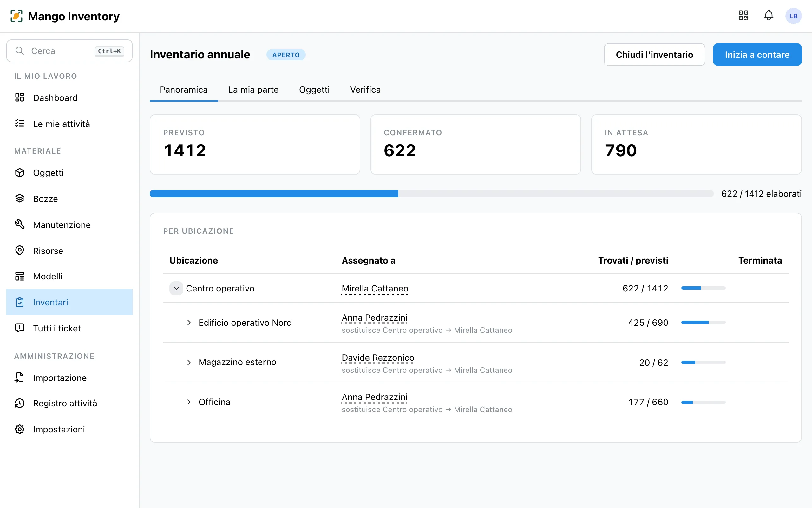The height and width of the screenshot is (508, 812).
Task: Open Anna Pedrazzini link in the Officina row
Action: 375,397
